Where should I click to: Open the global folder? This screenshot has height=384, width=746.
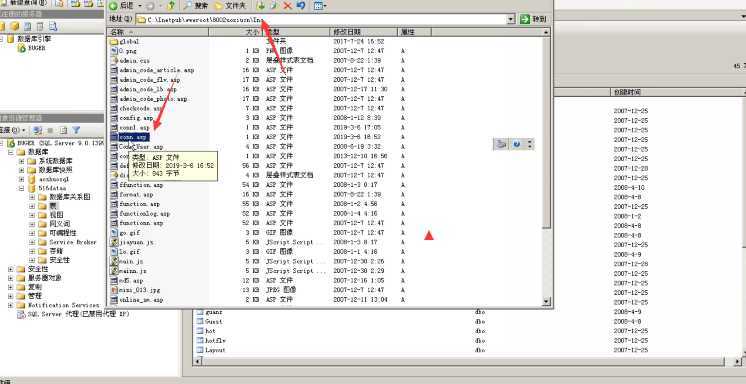pos(128,41)
